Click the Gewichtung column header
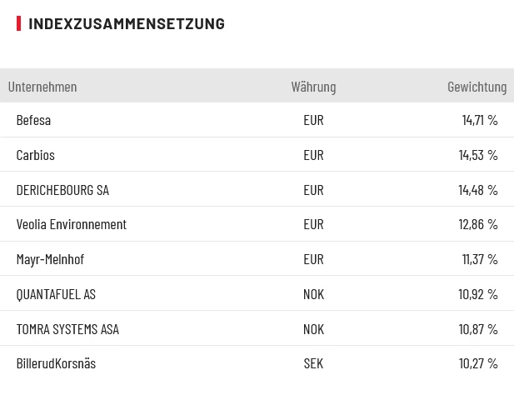 coord(477,87)
